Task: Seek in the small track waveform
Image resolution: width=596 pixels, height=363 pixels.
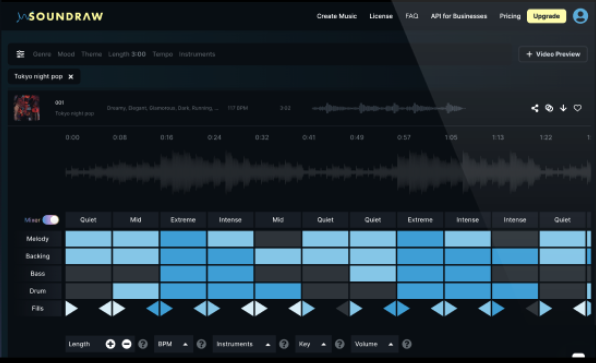Action: coord(388,108)
